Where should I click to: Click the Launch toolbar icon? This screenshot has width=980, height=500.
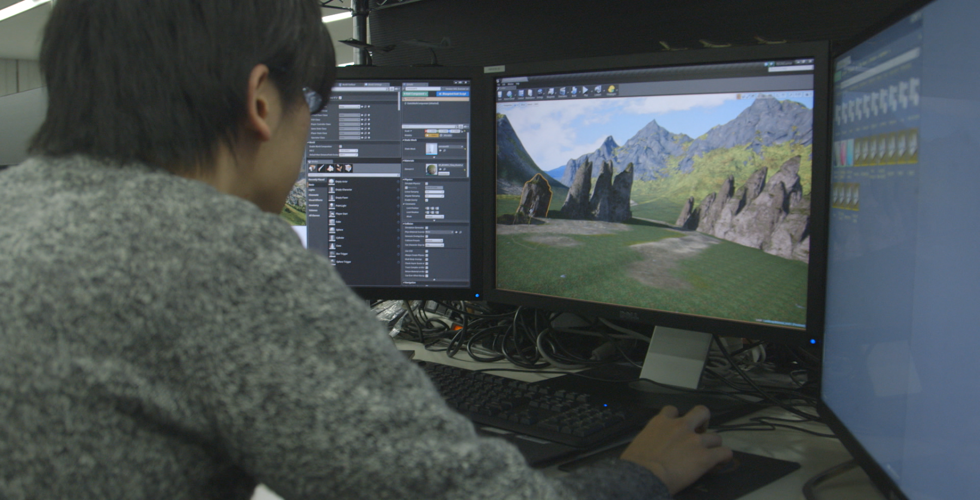pos(598,90)
